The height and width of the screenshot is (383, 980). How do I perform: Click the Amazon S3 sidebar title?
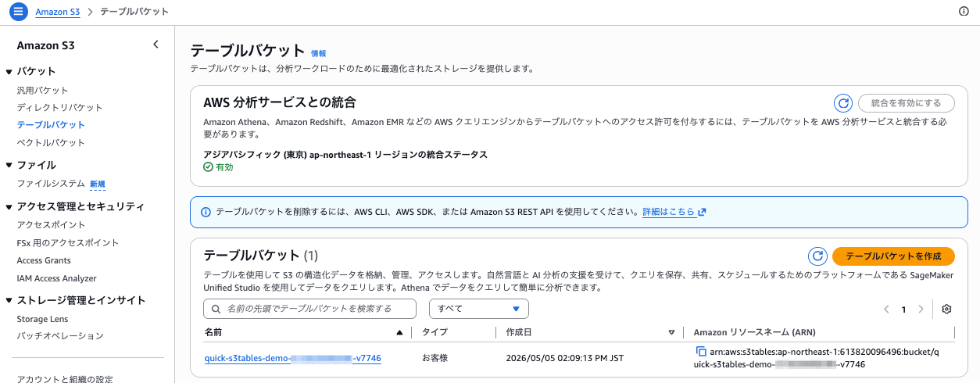pyautogui.click(x=45, y=45)
